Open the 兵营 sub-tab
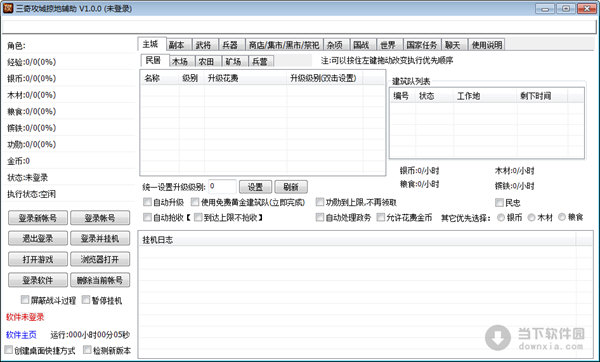Image resolution: width=600 pixels, height=362 pixels. point(261,61)
